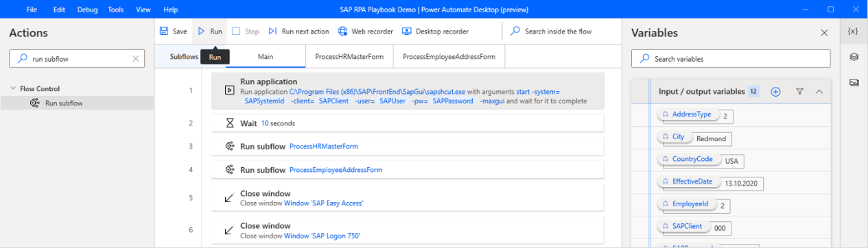The height and width of the screenshot is (248, 868).
Task: Click the step 4 Run subflow icon
Action: [229, 169]
